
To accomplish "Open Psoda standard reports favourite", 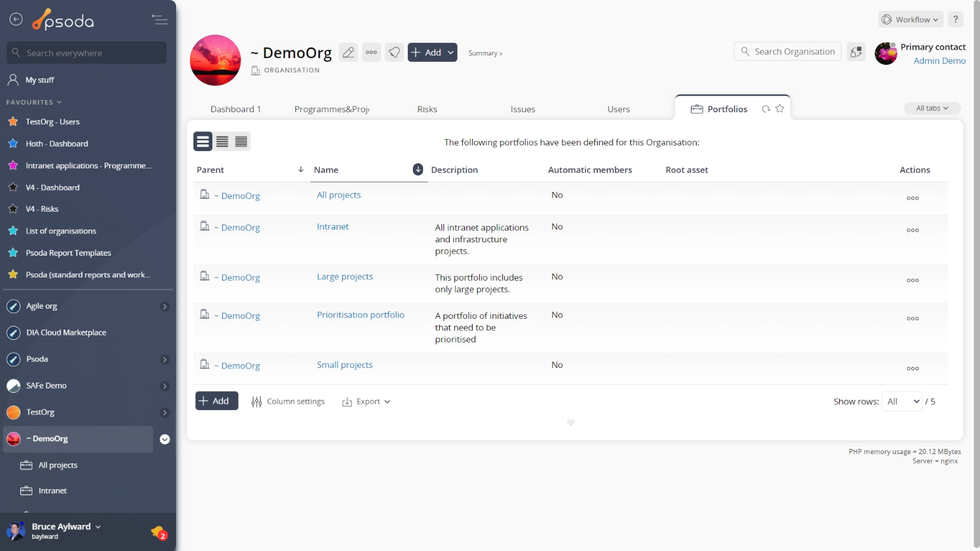I will point(88,275).
